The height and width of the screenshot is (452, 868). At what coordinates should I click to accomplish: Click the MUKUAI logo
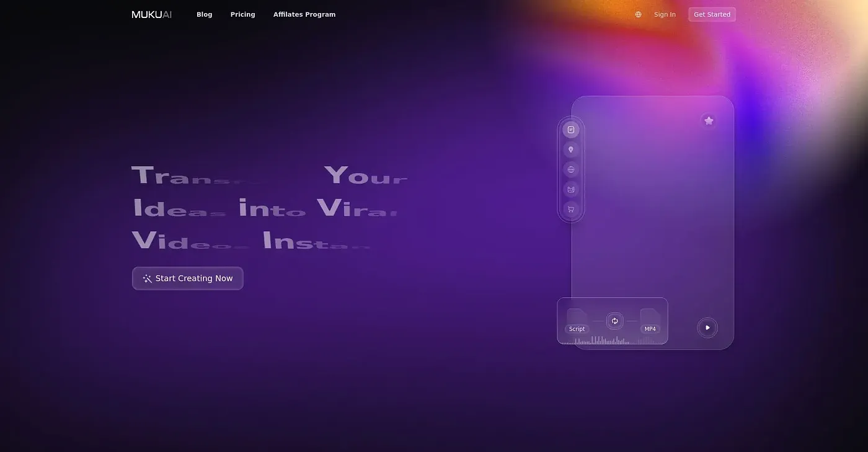coord(152,14)
